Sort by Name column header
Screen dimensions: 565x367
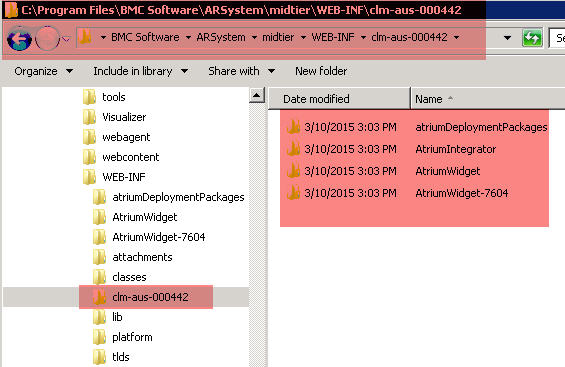488,98
